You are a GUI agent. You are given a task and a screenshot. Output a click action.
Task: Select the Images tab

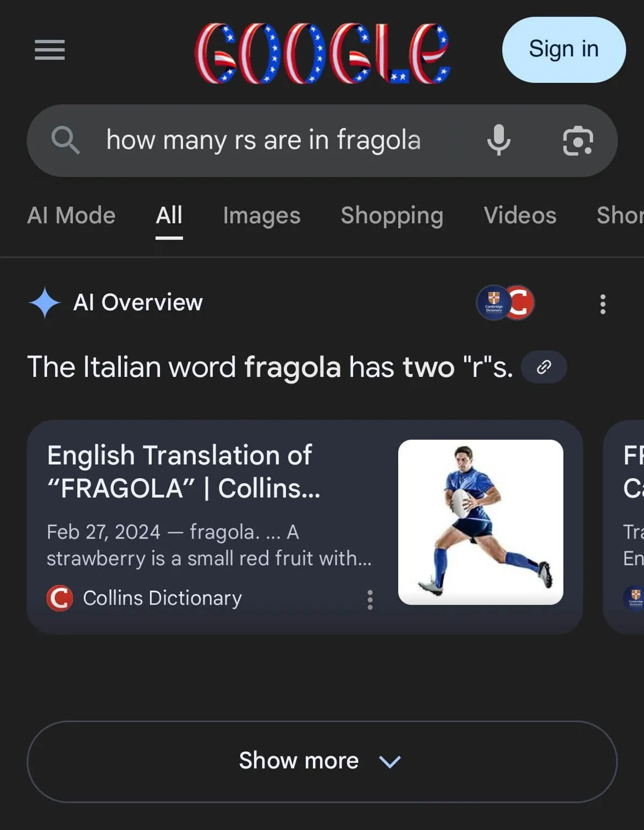[x=261, y=216]
